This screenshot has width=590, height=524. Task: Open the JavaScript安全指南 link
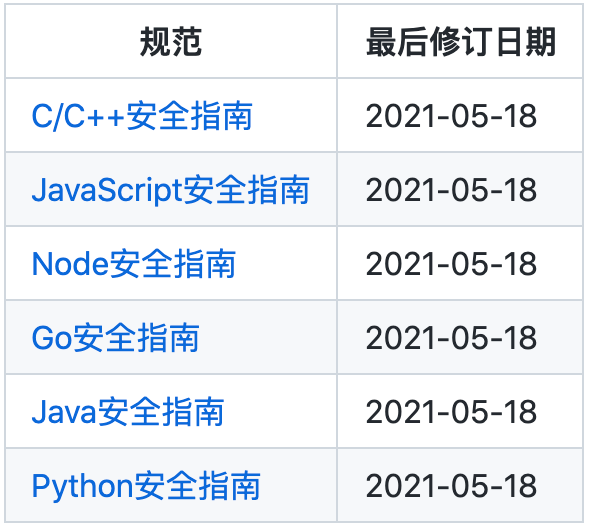170,190
